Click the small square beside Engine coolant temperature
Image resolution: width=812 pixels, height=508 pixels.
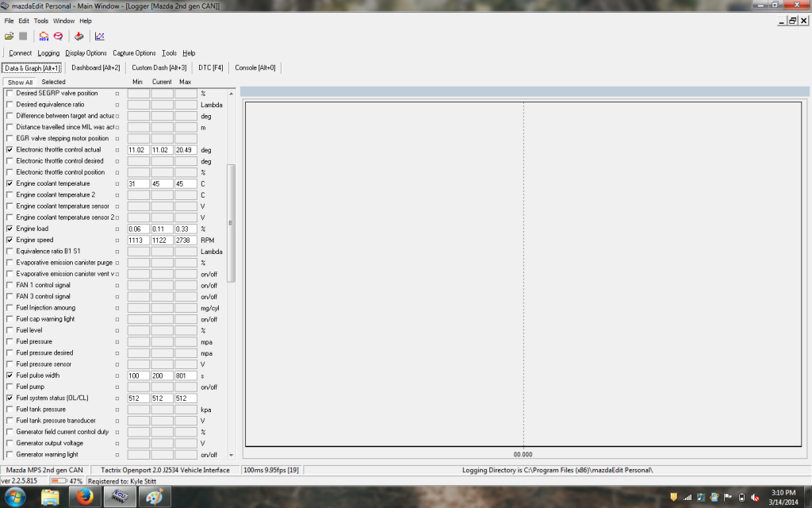(117, 184)
